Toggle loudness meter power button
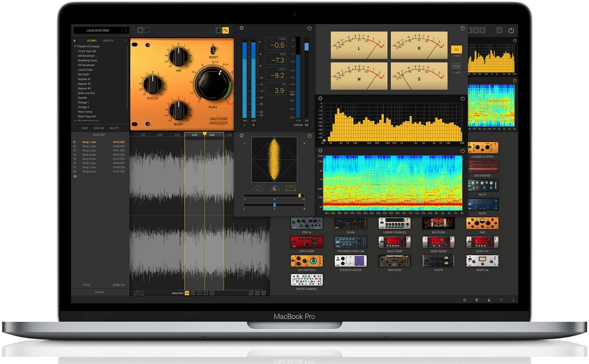The width and height of the screenshot is (589, 364). [310, 28]
